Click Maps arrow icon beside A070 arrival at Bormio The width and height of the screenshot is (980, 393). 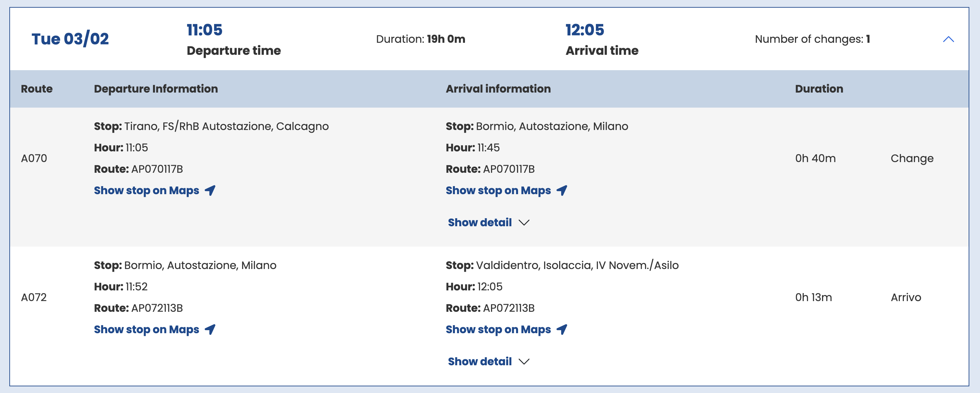pyautogui.click(x=562, y=190)
